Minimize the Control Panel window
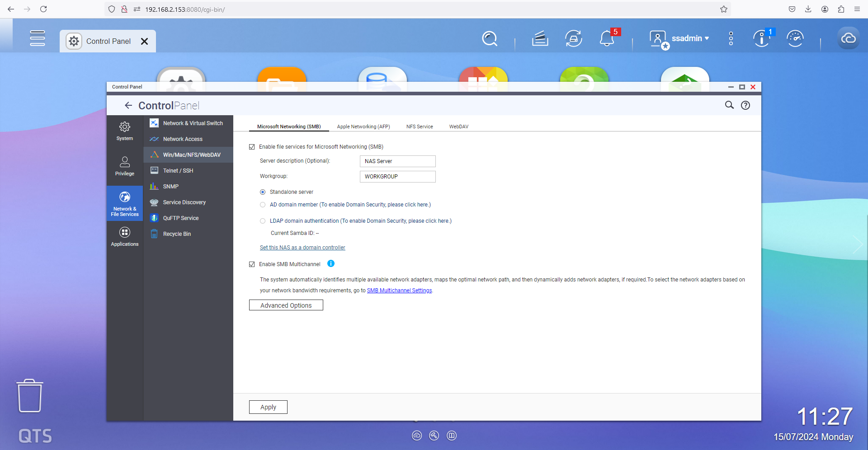The height and width of the screenshot is (450, 868). coord(731,87)
